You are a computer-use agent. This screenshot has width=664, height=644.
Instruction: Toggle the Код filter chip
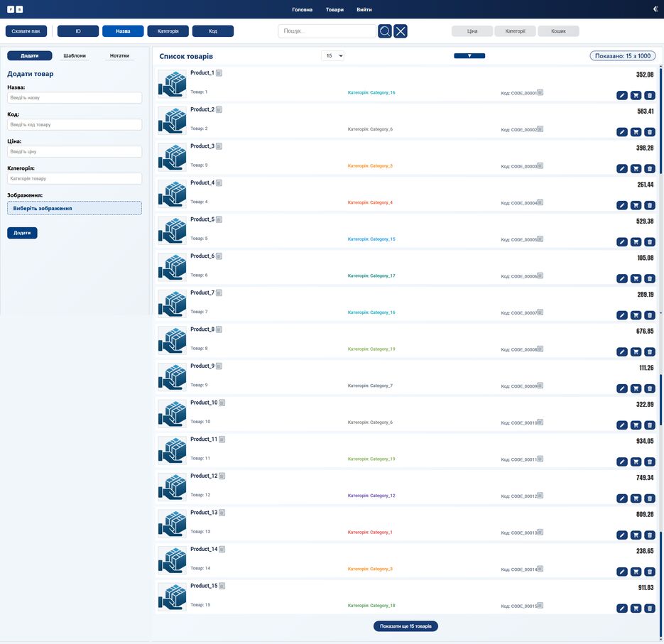212,31
